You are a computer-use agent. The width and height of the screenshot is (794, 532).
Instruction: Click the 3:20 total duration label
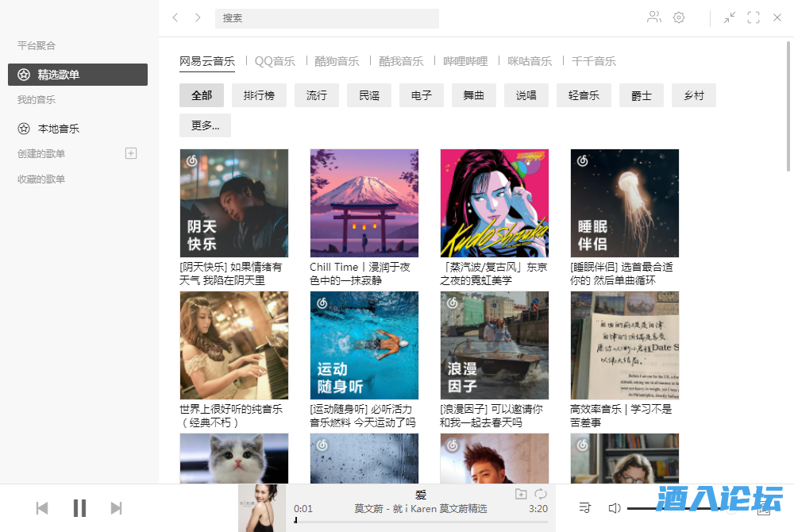(x=538, y=509)
